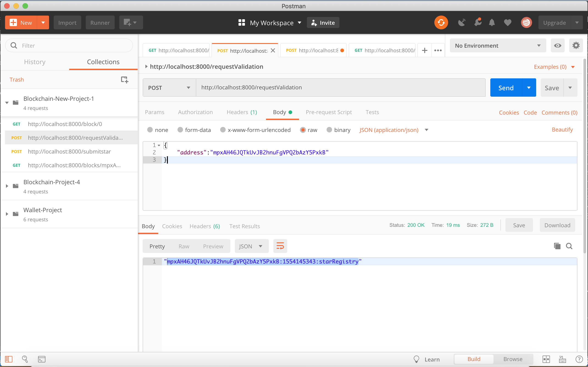The image size is (588, 367).
Task: Toggle sidebar visibility icon
Action: tap(9, 359)
